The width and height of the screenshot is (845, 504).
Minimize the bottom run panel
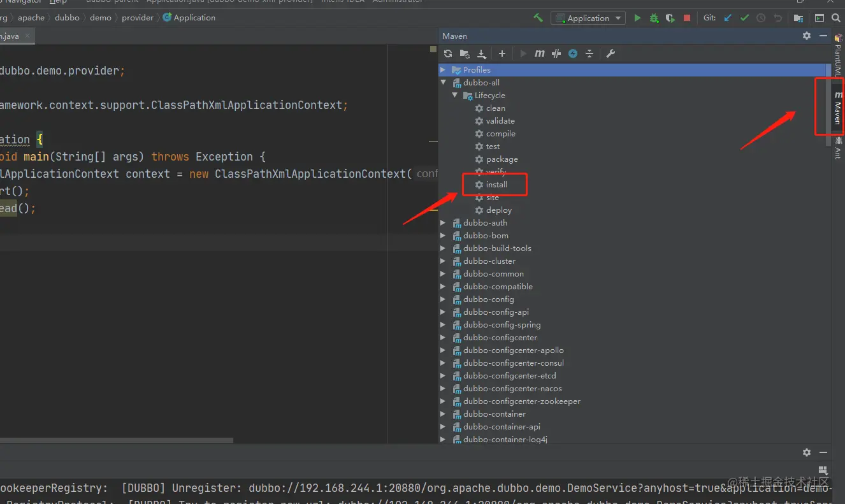pos(823,452)
